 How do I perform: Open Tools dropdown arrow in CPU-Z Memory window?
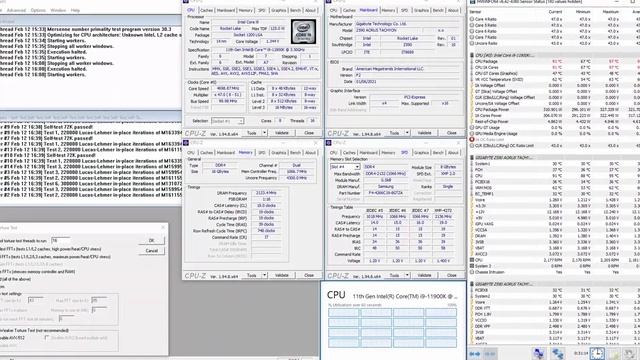[264, 275]
